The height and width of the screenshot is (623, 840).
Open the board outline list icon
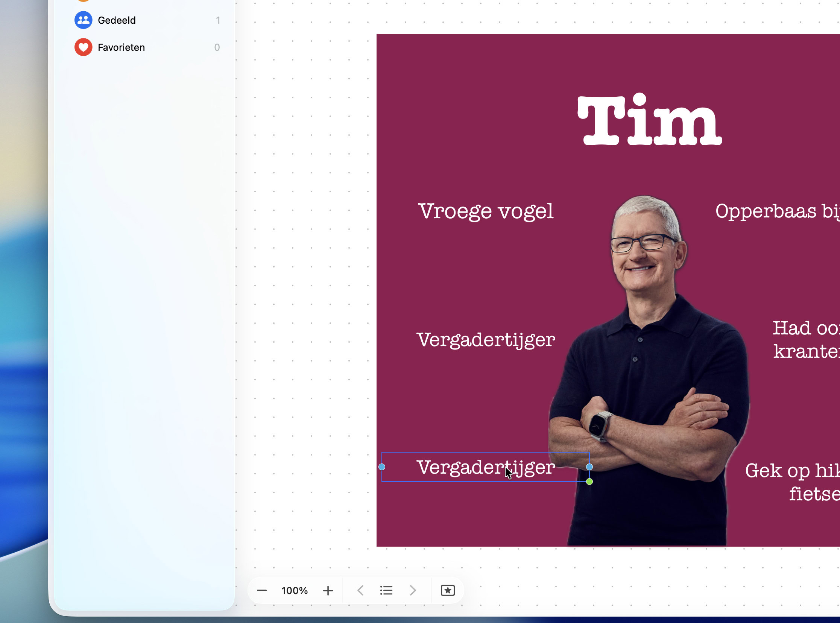click(x=386, y=591)
